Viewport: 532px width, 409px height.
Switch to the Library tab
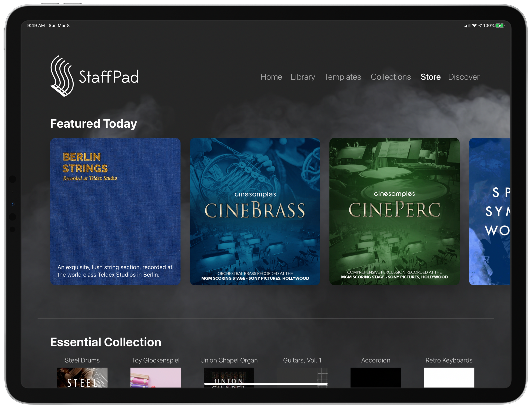click(x=303, y=77)
